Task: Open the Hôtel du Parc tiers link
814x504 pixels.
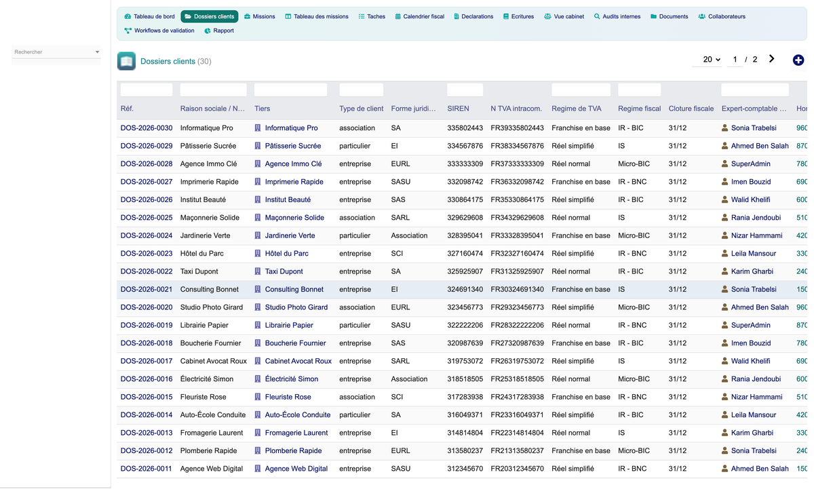Action: tap(286, 254)
